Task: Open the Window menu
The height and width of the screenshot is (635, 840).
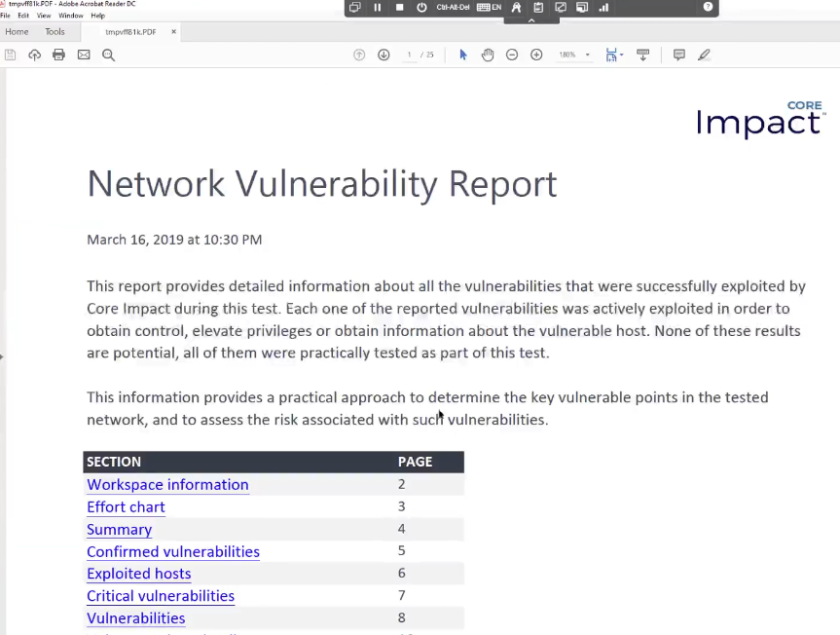Action: pos(70,16)
